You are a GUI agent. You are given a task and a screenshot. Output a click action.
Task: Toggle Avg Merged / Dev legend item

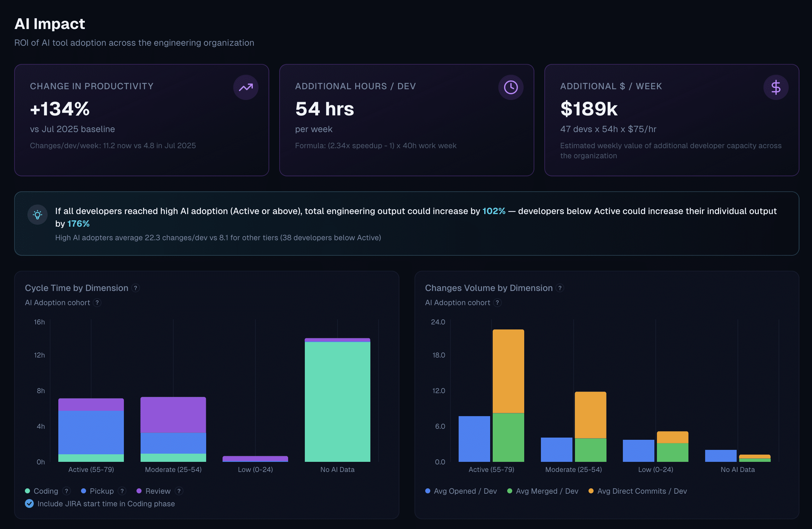coord(547,491)
